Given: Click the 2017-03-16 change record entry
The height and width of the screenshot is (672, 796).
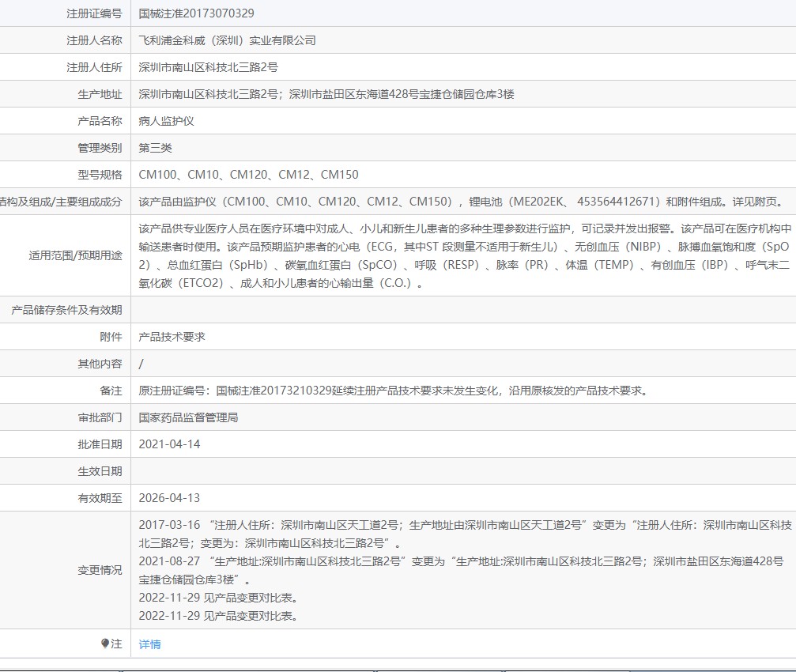Looking at the screenshot, I should (x=465, y=534).
